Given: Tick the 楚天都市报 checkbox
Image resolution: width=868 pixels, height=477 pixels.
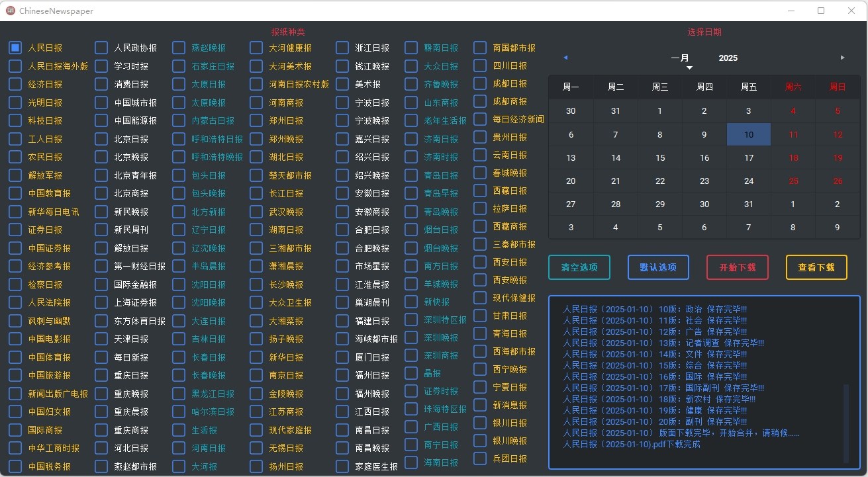Looking at the screenshot, I should click(x=256, y=175).
